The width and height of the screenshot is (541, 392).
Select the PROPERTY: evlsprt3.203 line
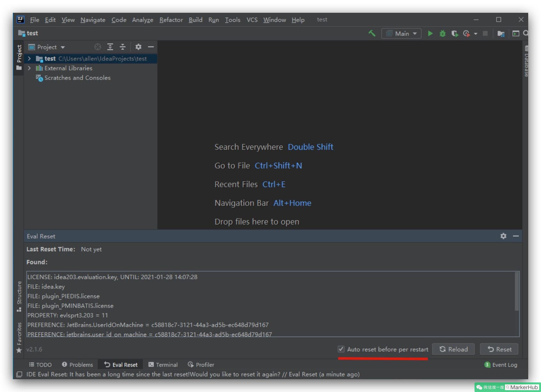pyautogui.click(x=67, y=315)
